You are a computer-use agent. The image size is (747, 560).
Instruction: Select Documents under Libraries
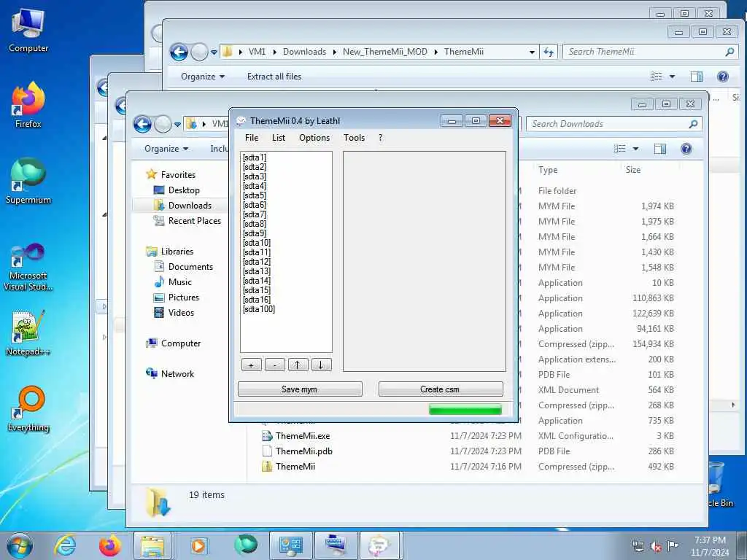[190, 267]
